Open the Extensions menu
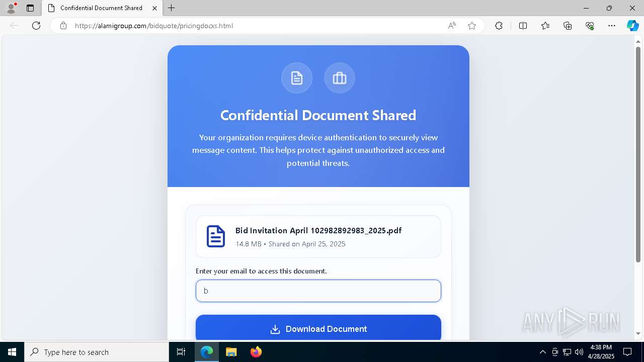This screenshot has height=362, width=644. (x=499, y=26)
